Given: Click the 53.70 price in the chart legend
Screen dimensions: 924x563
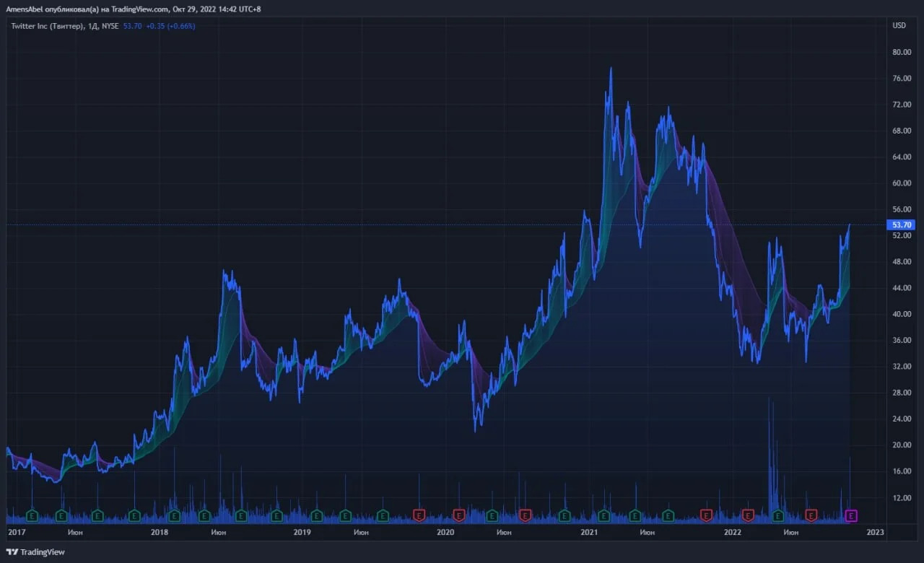Looking at the screenshot, I should pos(132,26).
